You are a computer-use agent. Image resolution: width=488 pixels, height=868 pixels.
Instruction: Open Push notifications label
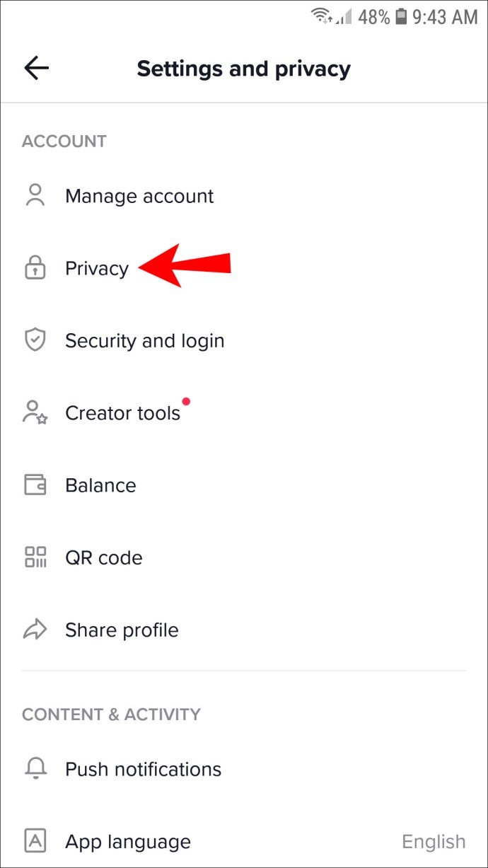coord(143,769)
